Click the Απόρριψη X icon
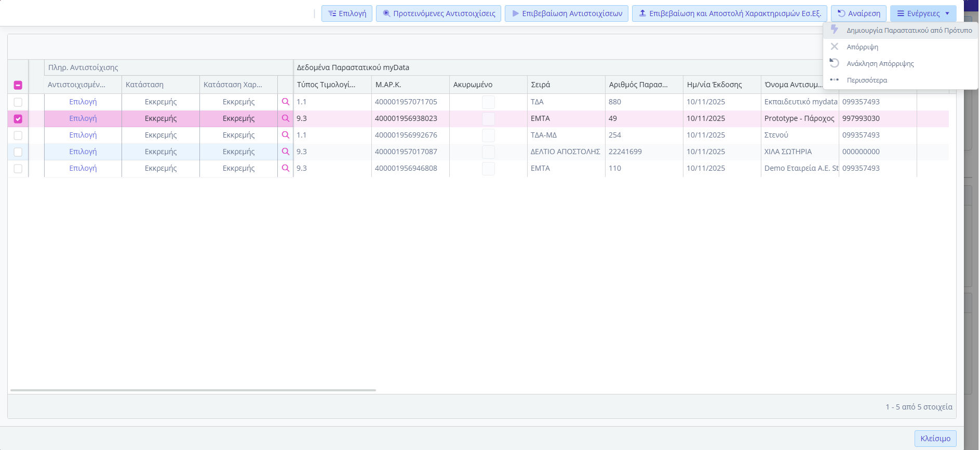 tap(834, 47)
